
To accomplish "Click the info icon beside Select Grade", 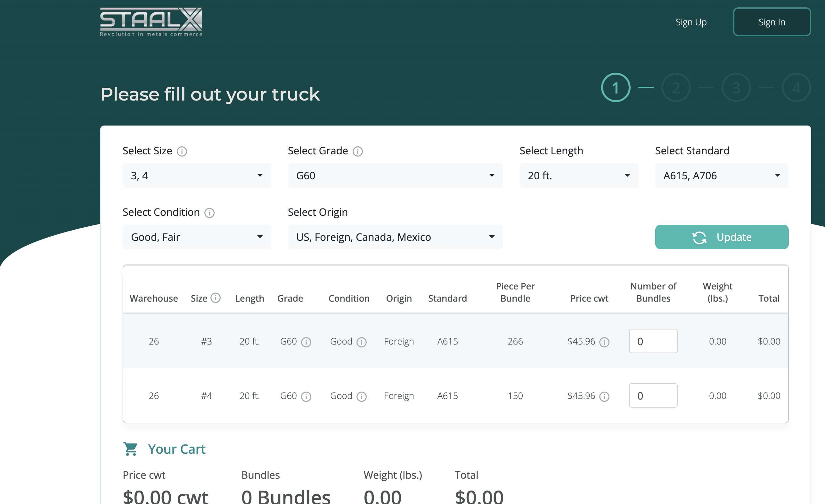I will 358,151.
